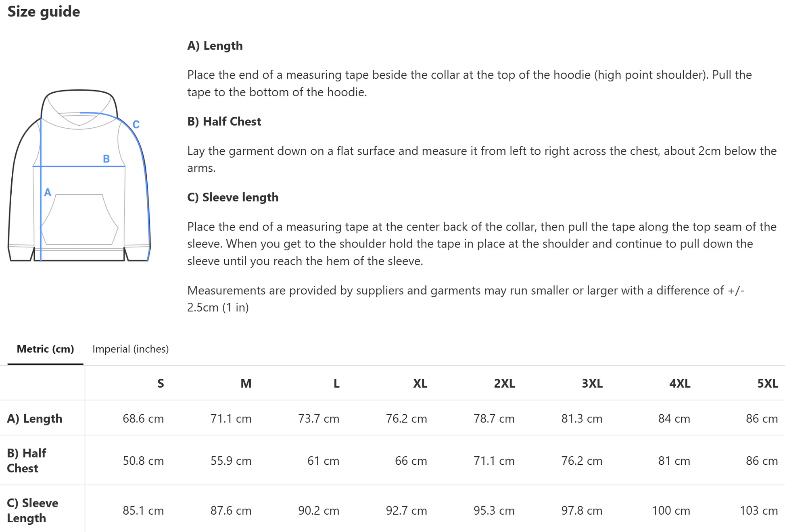Click the B) Half Chest description heading
This screenshot has height=532, width=785.
224,122
